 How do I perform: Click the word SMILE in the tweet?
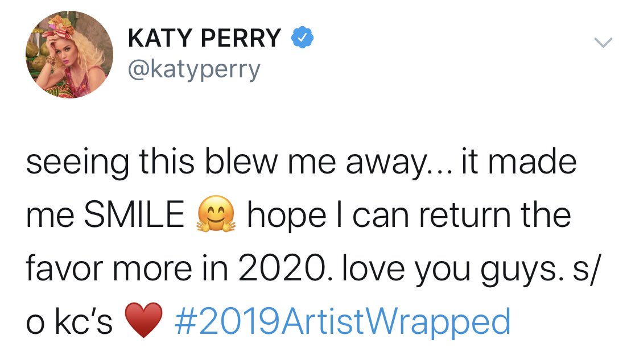point(134,214)
